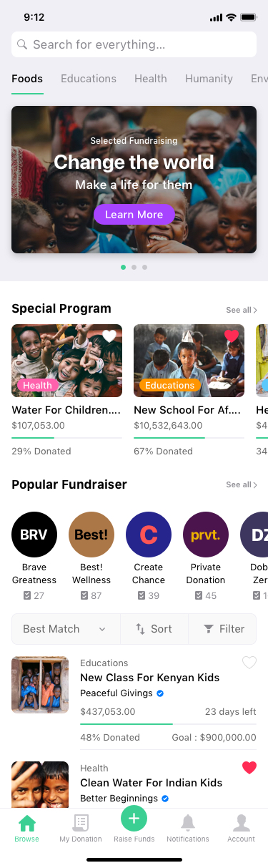This screenshot has width=268, height=868.
Task: Open the Notifications bell icon
Action: (x=188, y=822)
